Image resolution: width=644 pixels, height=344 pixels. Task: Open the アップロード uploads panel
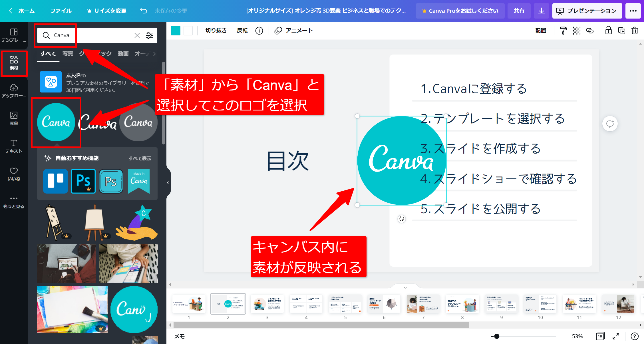14,91
